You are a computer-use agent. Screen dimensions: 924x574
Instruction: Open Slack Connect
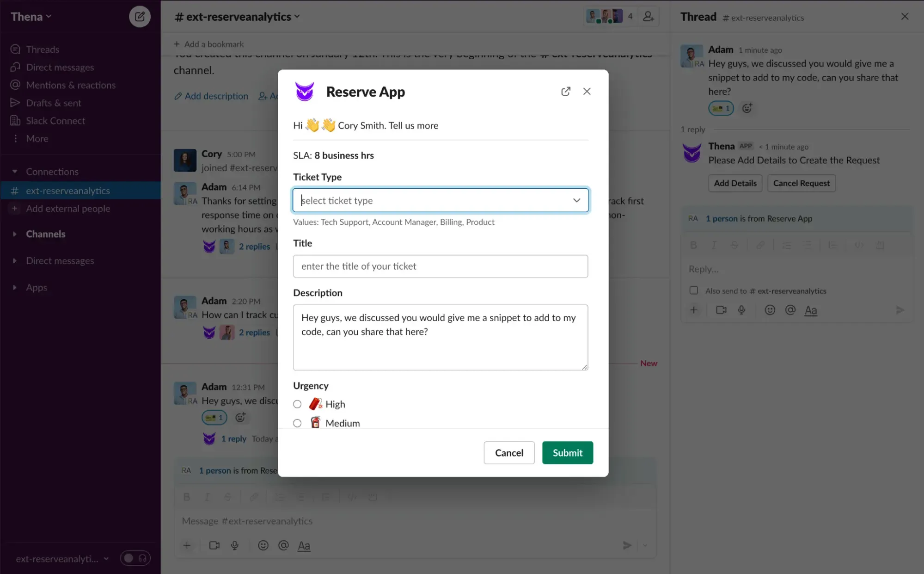coord(55,121)
